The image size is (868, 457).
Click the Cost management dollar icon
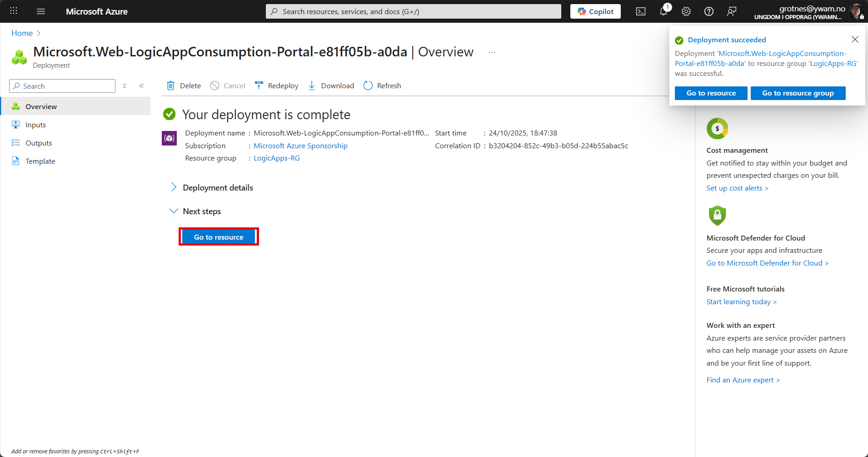tap(717, 129)
